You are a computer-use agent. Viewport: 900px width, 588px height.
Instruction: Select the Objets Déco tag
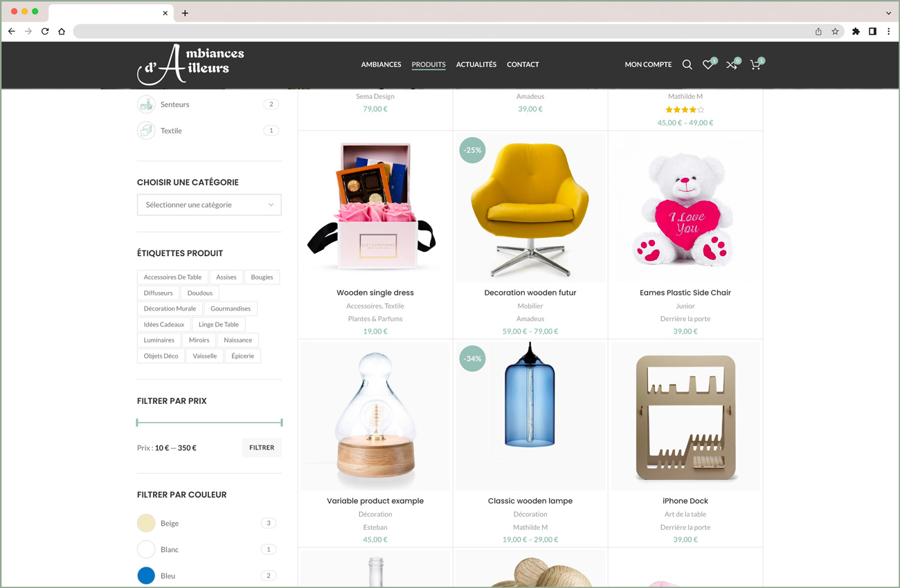pos(161,356)
